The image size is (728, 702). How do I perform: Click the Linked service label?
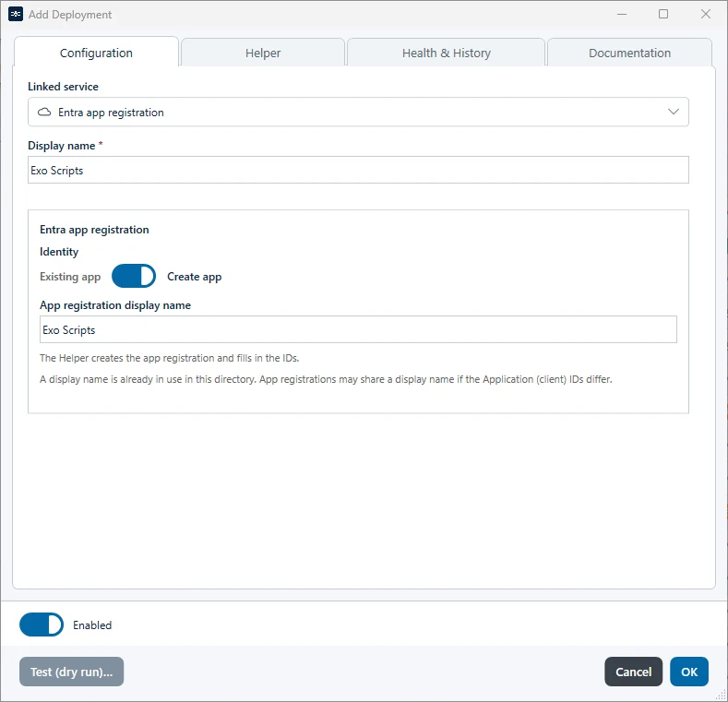tap(63, 87)
